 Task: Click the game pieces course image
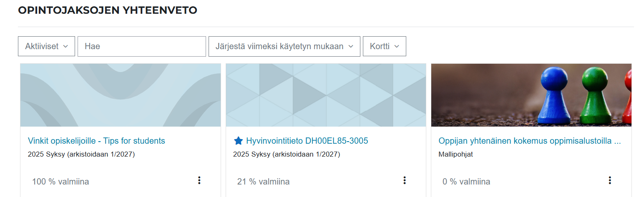[x=531, y=95]
